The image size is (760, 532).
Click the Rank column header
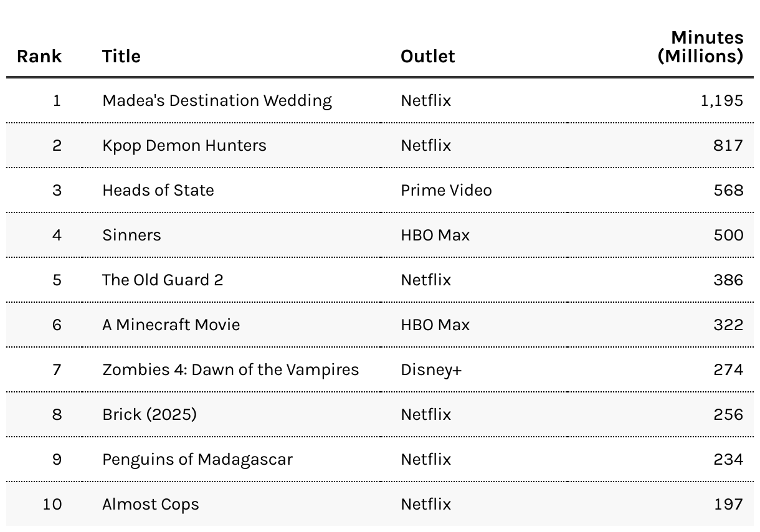point(39,56)
